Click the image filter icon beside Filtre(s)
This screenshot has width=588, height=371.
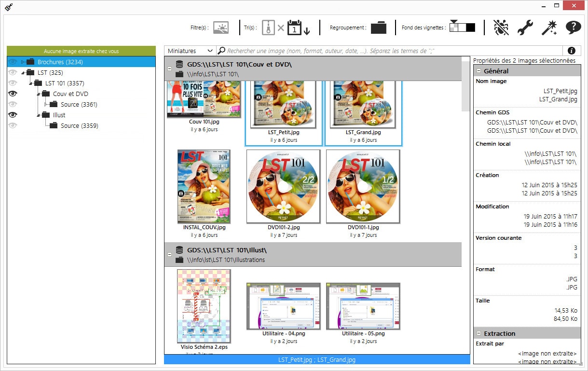[221, 27]
